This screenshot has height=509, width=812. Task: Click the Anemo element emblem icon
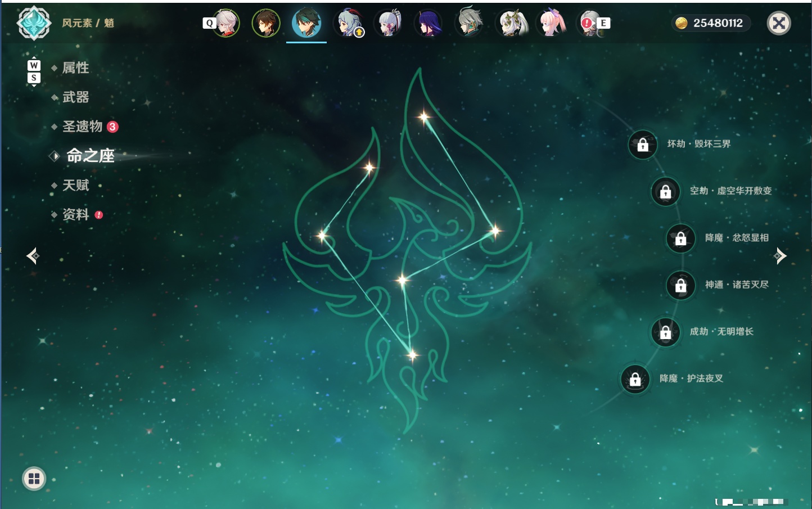click(x=34, y=23)
